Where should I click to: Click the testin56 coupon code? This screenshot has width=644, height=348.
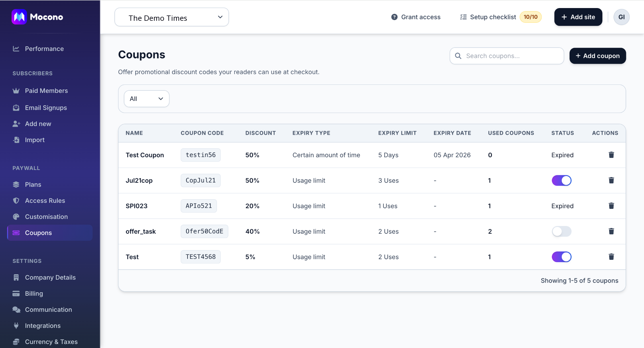(x=201, y=155)
